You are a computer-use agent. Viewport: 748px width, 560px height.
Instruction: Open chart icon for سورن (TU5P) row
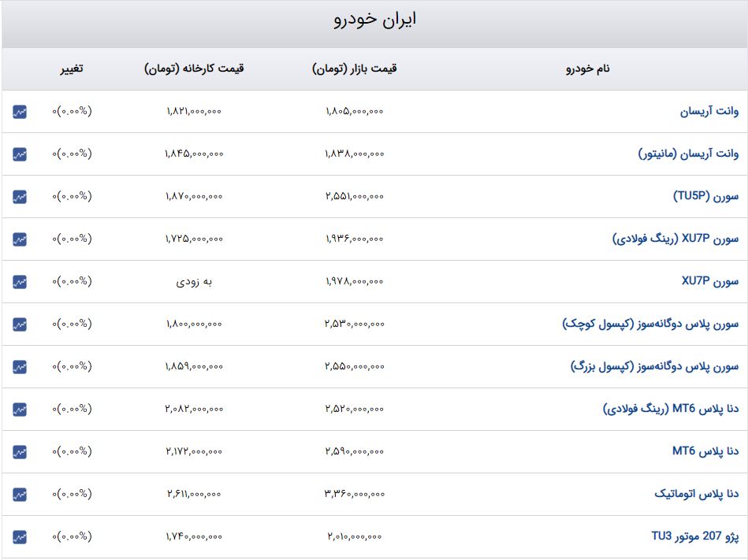[x=20, y=197]
